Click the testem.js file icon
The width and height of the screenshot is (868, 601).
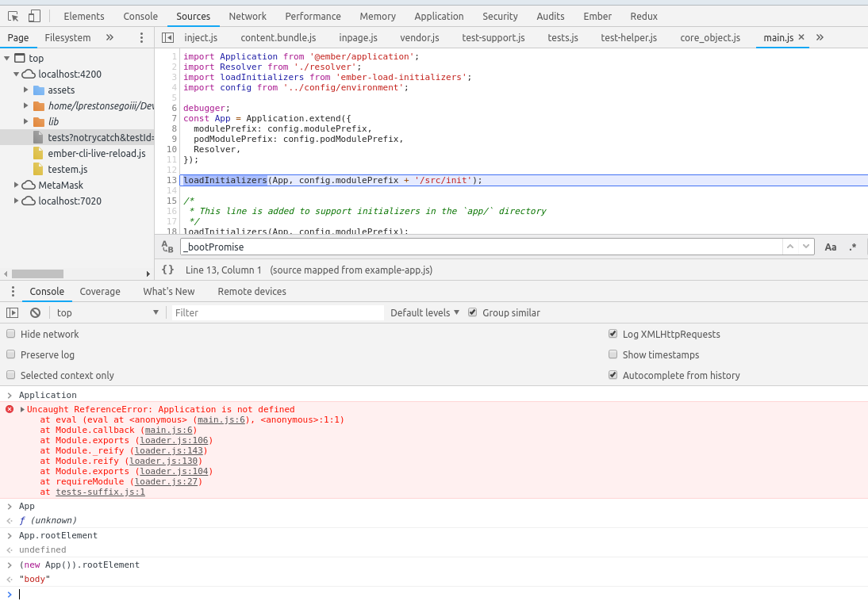click(38, 169)
